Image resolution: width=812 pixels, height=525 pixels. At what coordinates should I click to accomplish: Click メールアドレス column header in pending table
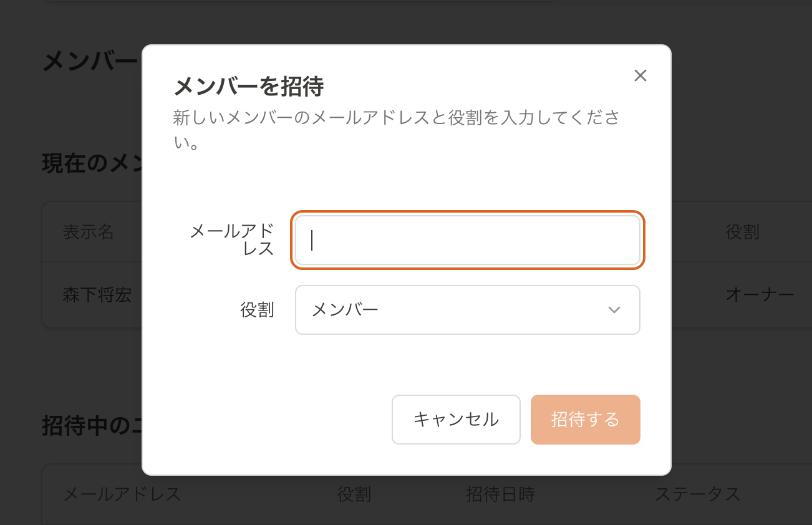pos(122,494)
